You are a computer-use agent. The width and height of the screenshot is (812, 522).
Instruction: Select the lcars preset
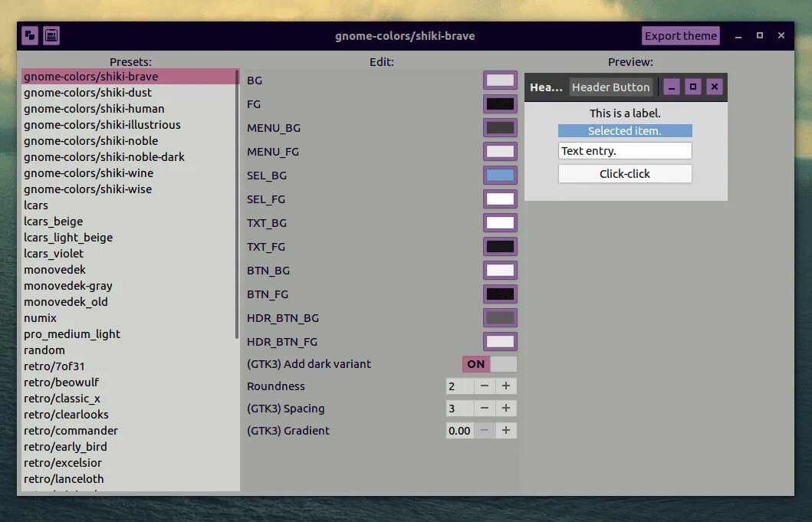pos(129,205)
